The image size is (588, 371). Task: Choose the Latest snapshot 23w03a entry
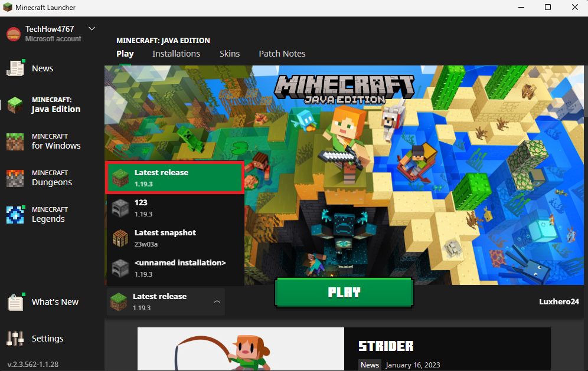pos(175,238)
